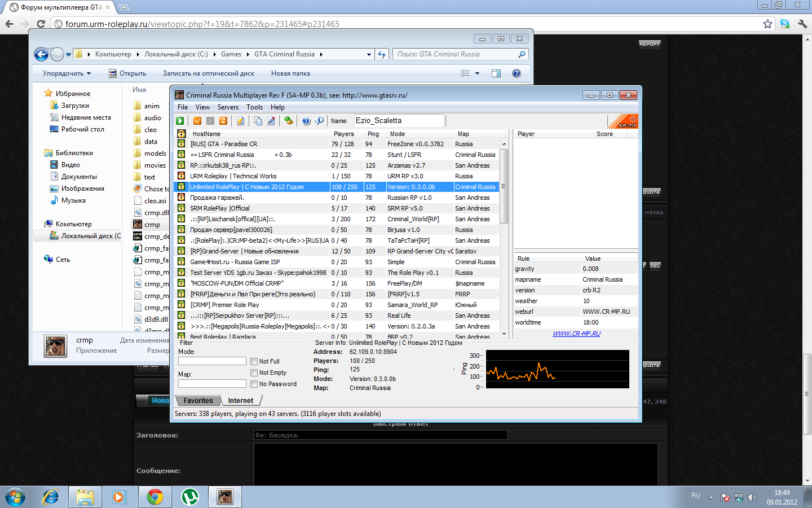Click the Copy Server Info icon

[258, 121]
